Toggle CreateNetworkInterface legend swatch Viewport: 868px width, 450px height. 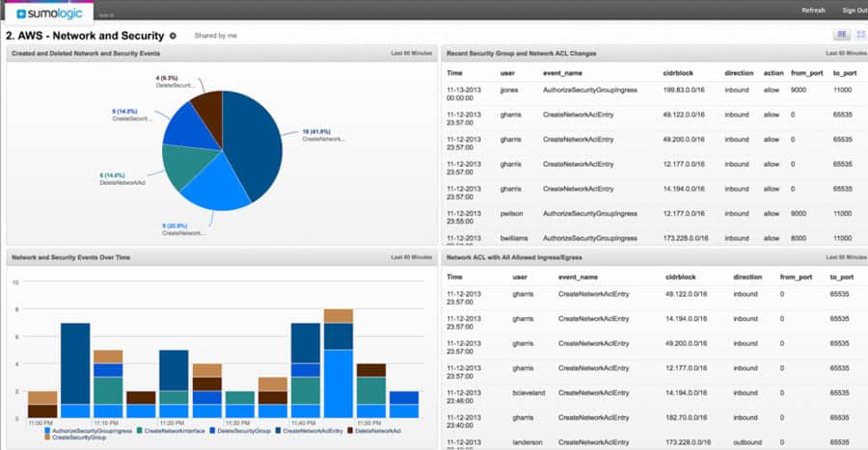(140, 431)
